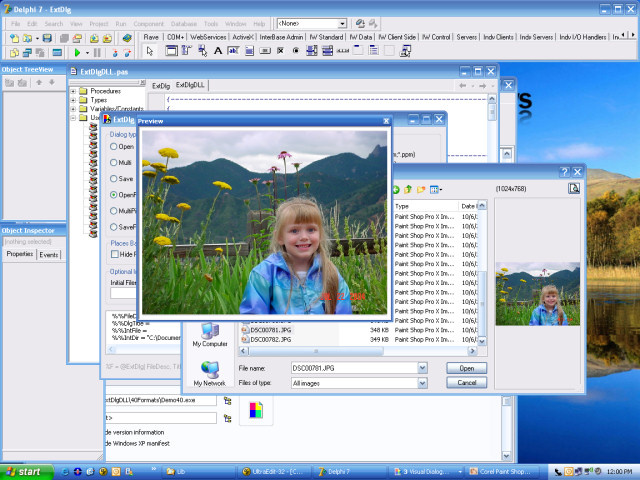Click the multicolor image icon below the dialog

(x=256, y=410)
